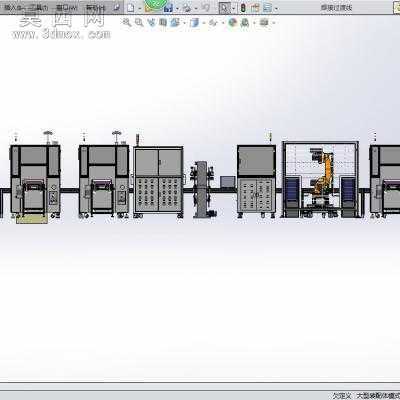Activate the Select cursor tool
Image resolution: width=400 pixels, height=400 pixels.
coord(225,8)
